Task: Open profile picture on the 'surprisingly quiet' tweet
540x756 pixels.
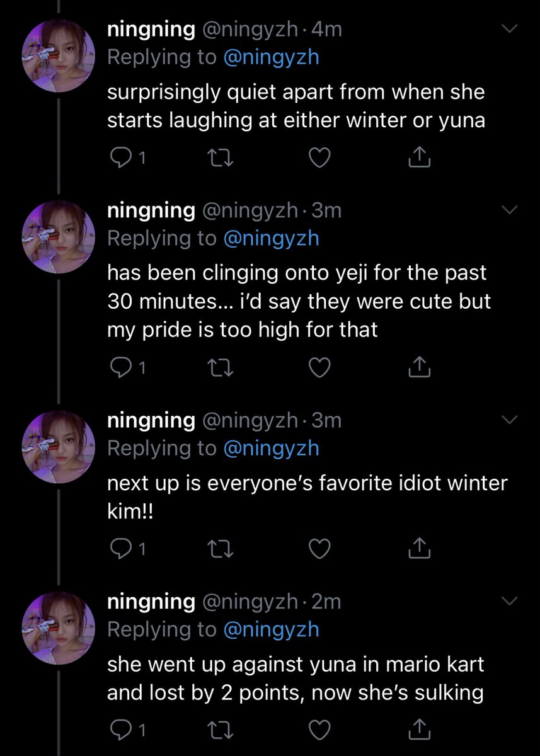Action: (x=59, y=56)
